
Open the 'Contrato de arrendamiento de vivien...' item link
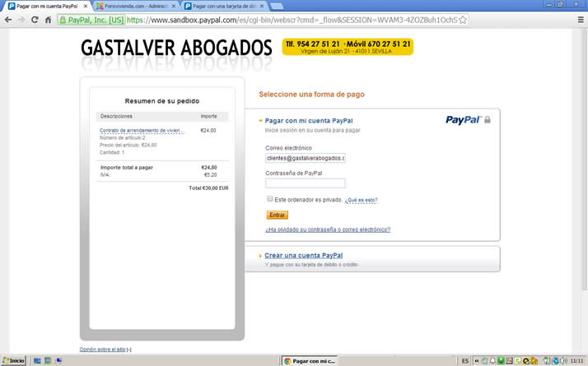[142, 131]
